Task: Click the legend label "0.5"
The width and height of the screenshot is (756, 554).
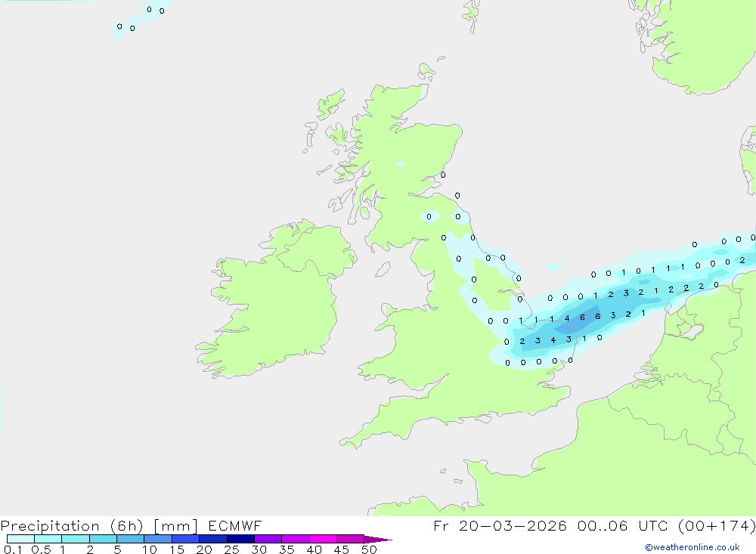Action: pos(42,549)
